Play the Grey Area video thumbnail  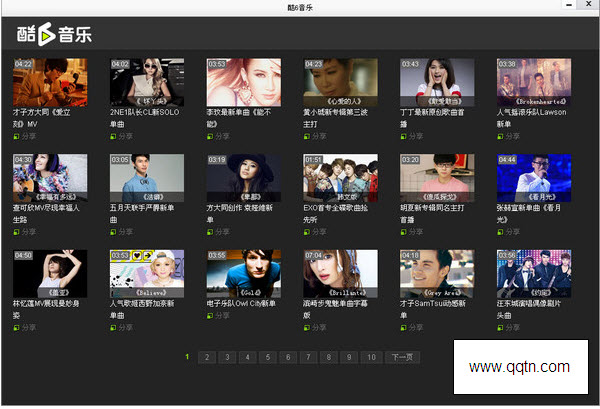click(x=437, y=274)
